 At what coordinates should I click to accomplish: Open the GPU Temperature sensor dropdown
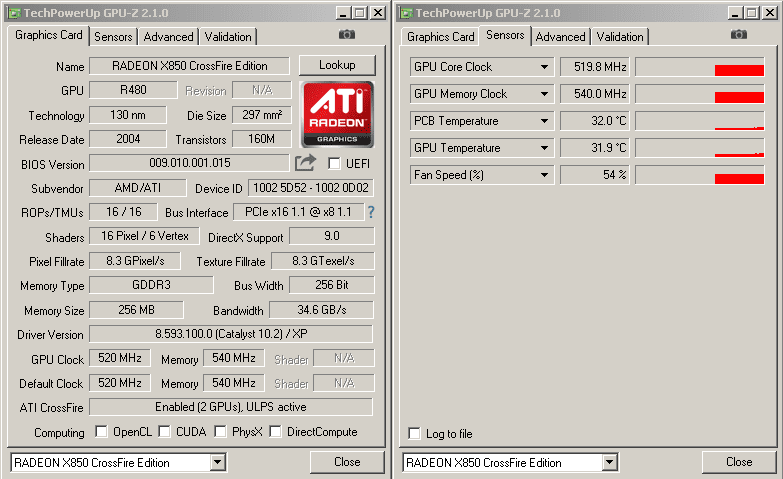click(x=544, y=148)
